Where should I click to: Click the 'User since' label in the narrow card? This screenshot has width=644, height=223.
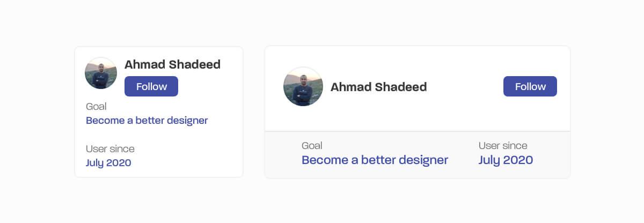(x=110, y=149)
